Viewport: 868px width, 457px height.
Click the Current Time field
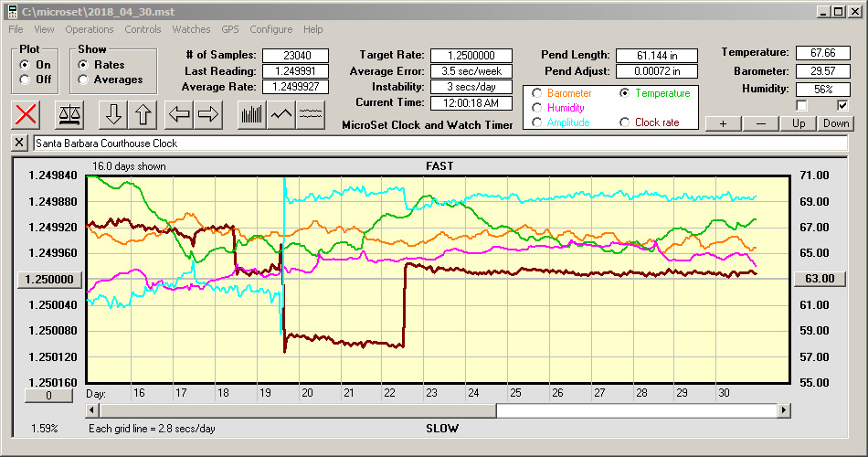471,102
